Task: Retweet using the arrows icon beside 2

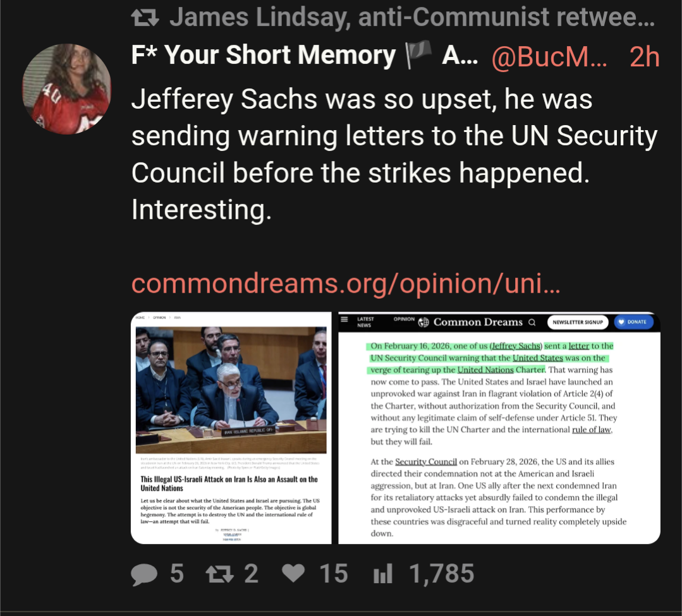Action: [220, 574]
